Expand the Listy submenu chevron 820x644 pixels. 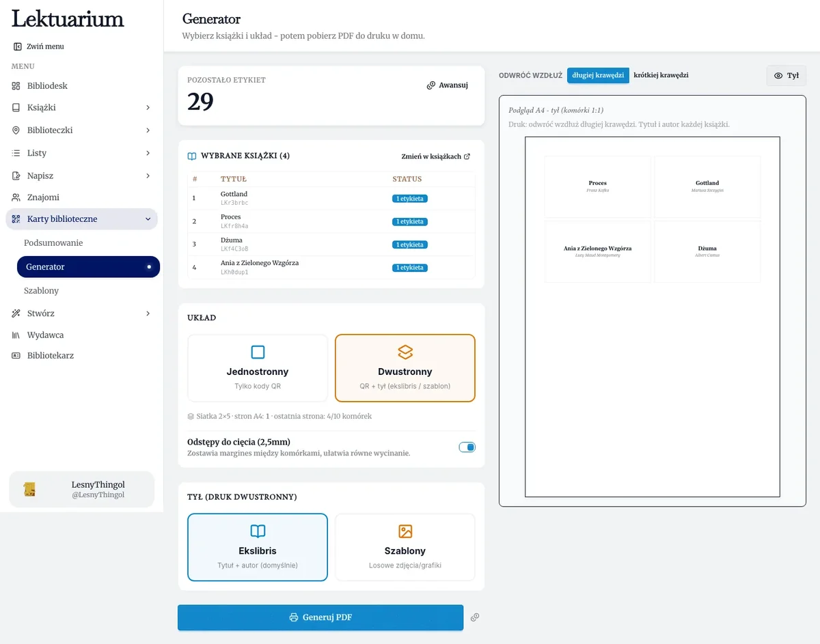148,153
